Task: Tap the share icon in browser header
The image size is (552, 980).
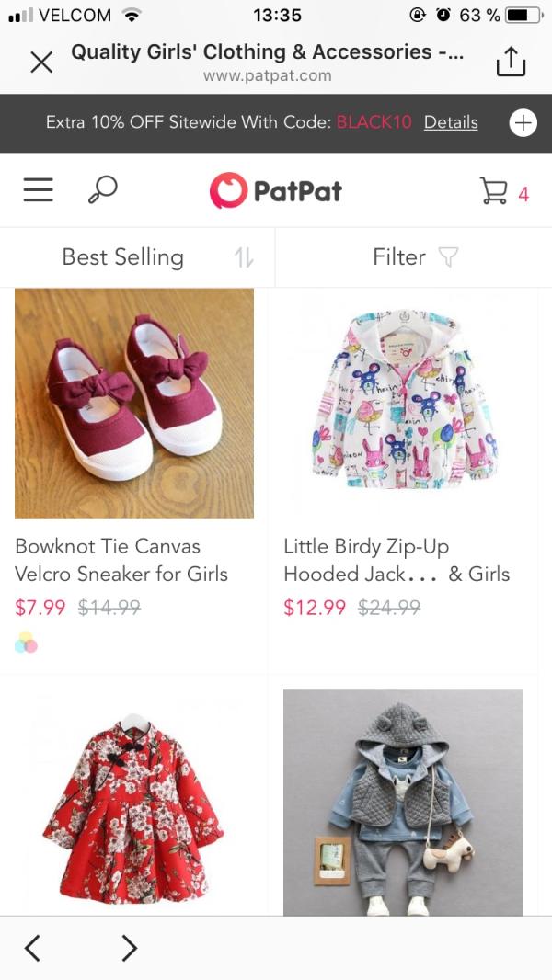Action: pyautogui.click(x=511, y=62)
